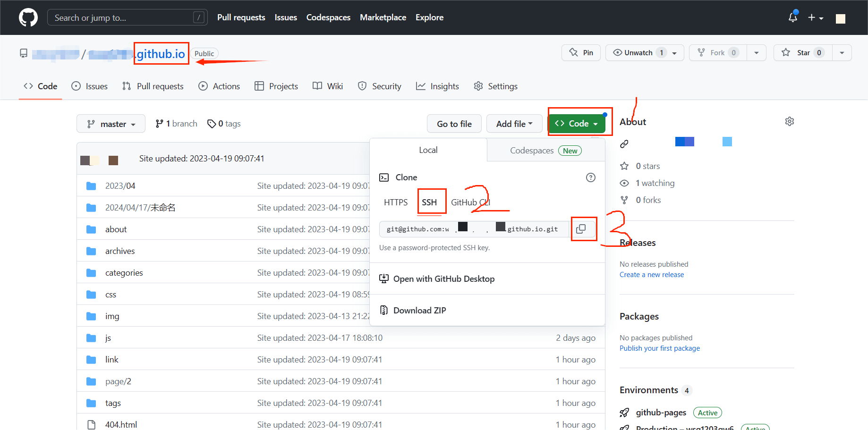
Task: Expand the Add file dropdown
Action: click(514, 124)
